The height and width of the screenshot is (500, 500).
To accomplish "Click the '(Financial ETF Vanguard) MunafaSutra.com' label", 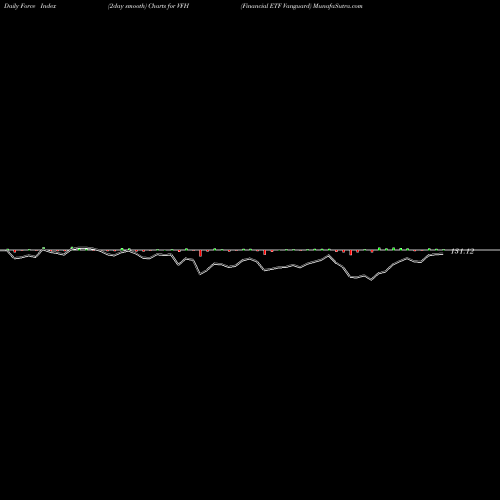I will (301, 6).
